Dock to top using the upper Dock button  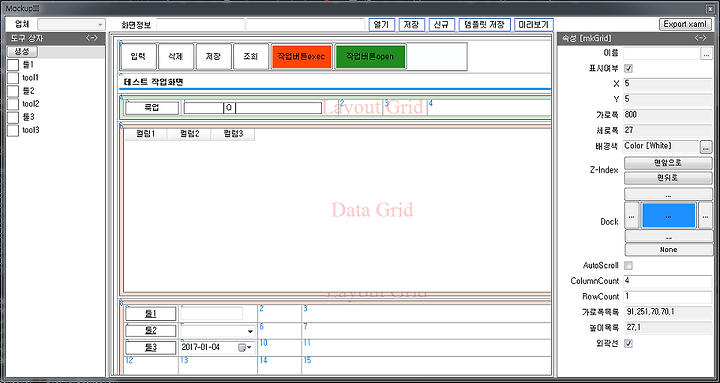669,195
